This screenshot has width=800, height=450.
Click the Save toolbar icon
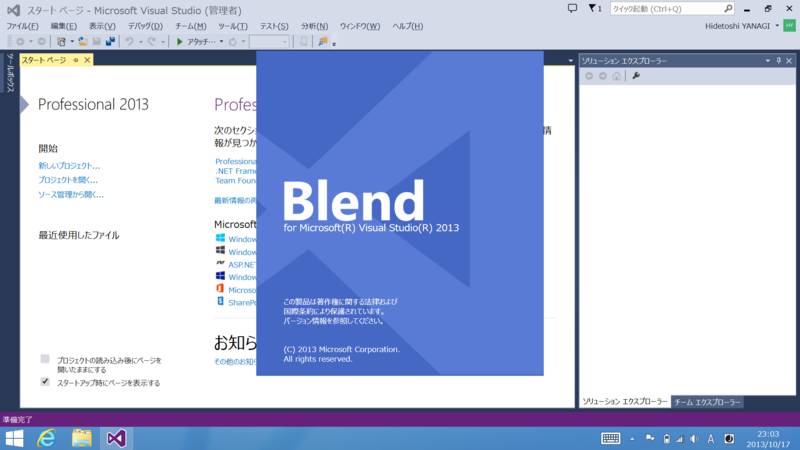point(96,42)
